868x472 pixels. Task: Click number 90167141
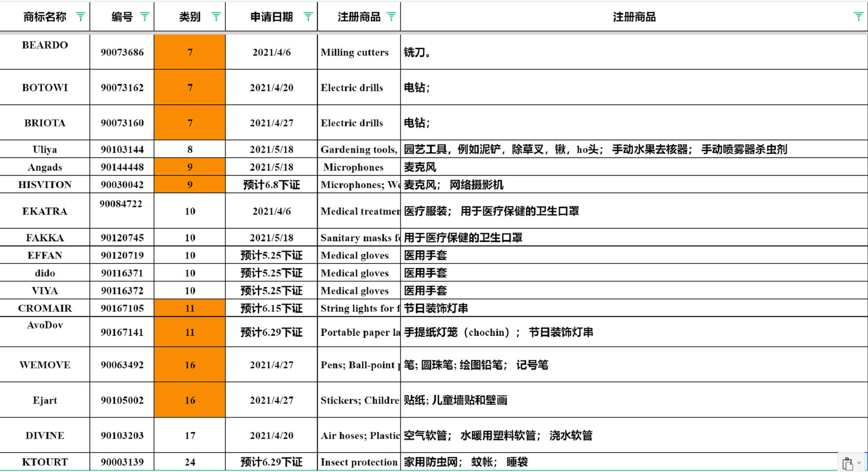[122, 332]
